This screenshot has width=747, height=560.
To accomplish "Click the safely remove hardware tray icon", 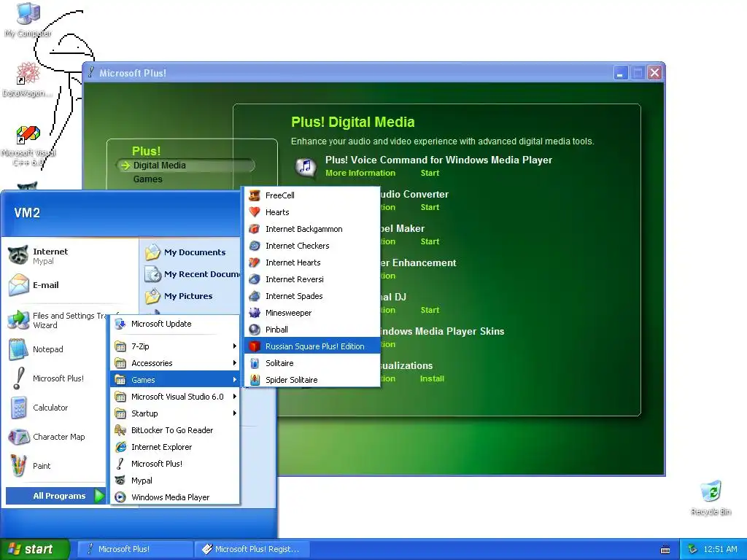I will tap(693, 549).
